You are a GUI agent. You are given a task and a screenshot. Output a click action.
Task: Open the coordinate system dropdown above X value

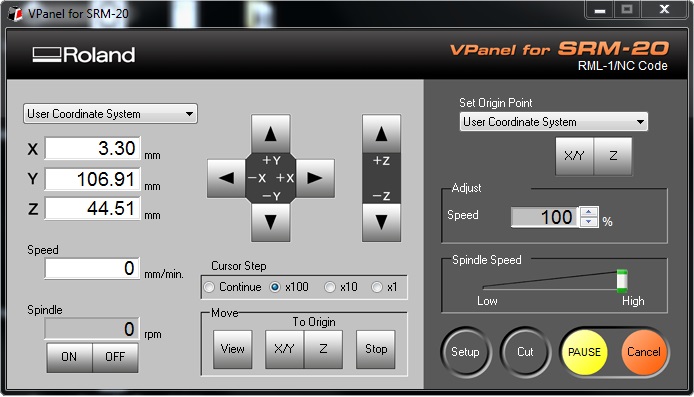click(110, 114)
